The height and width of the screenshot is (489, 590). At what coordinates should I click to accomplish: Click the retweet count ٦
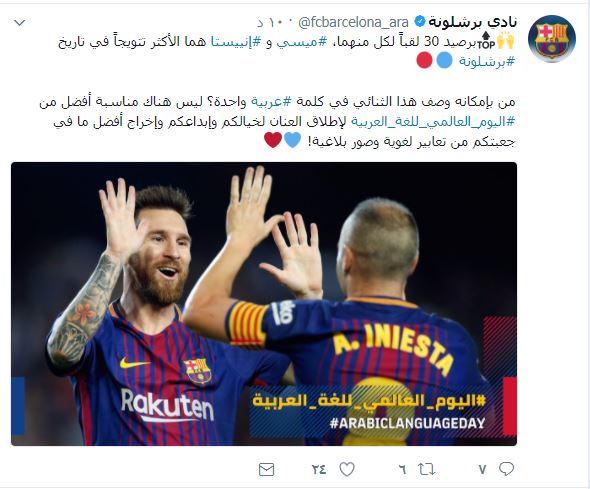(402, 469)
